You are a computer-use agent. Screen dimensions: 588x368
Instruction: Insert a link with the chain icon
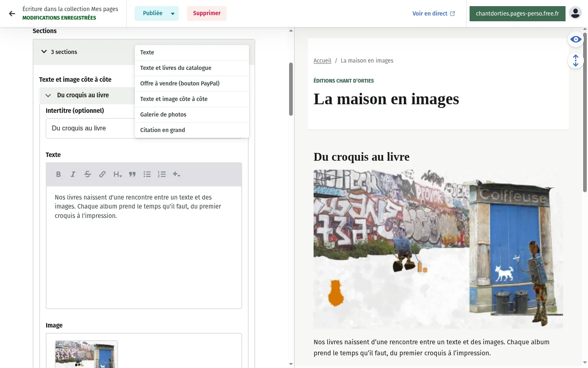(x=102, y=174)
